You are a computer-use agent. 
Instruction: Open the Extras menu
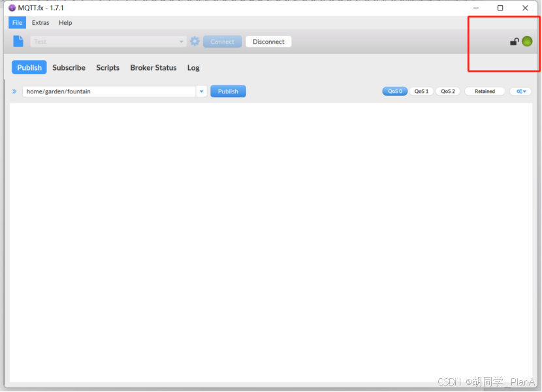40,22
